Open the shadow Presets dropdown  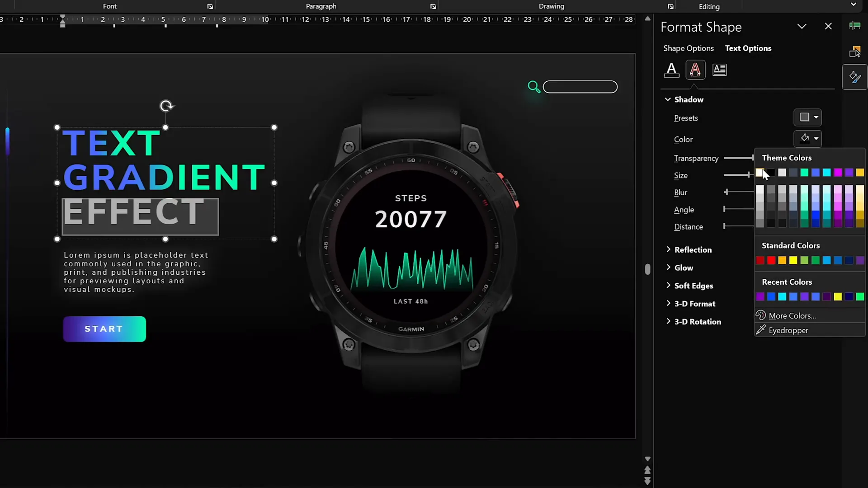click(x=807, y=117)
